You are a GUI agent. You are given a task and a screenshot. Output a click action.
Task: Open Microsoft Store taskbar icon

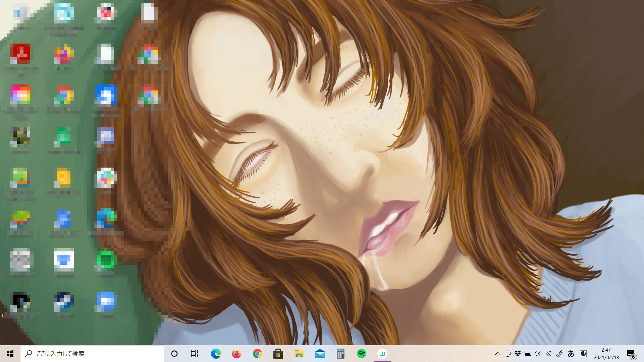[278, 354]
